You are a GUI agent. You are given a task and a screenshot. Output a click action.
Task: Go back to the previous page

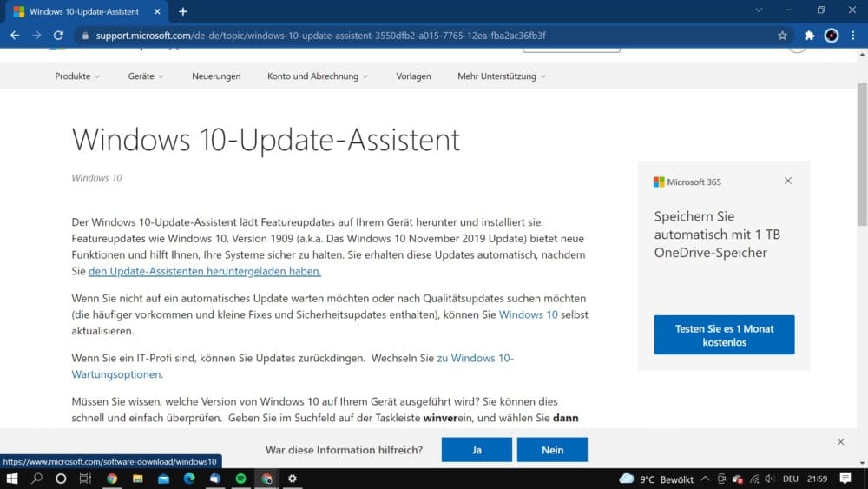pyautogui.click(x=15, y=36)
